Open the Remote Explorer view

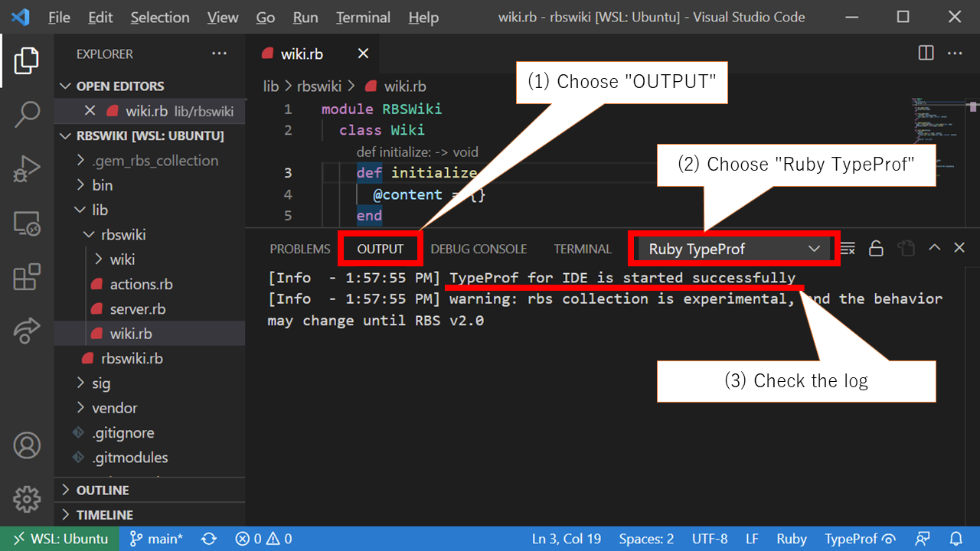pyautogui.click(x=26, y=223)
